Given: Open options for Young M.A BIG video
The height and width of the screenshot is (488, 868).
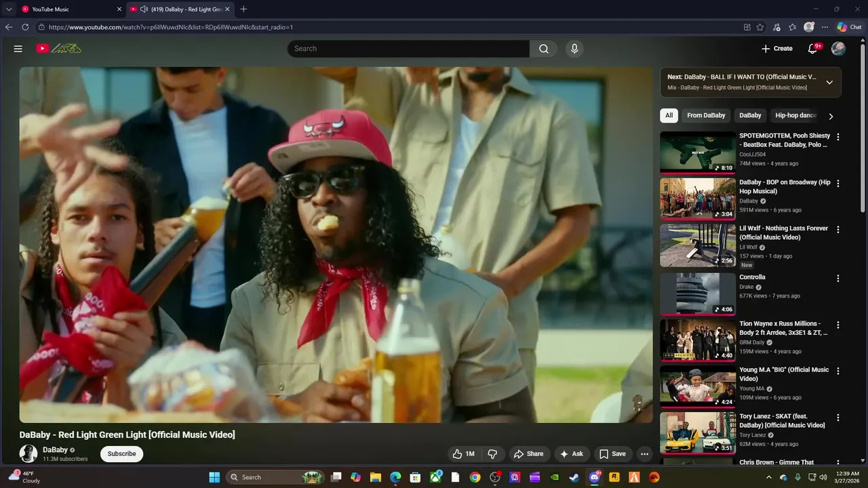Looking at the screenshot, I should [838, 371].
